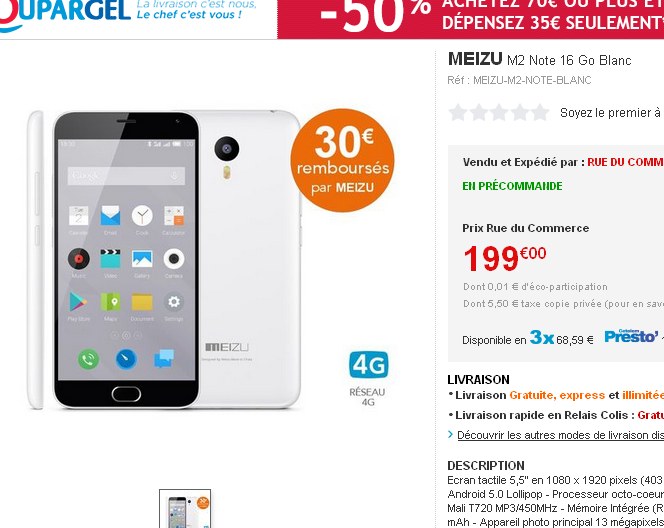Click the first rating star
This screenshot has width=664, height=528.
pyautogui.click(x=457, y=113)
